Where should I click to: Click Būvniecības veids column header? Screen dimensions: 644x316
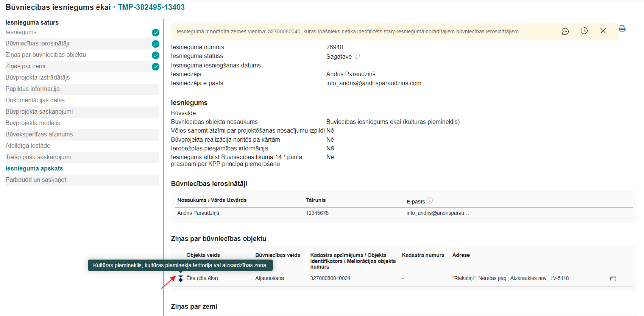[278, 255]
